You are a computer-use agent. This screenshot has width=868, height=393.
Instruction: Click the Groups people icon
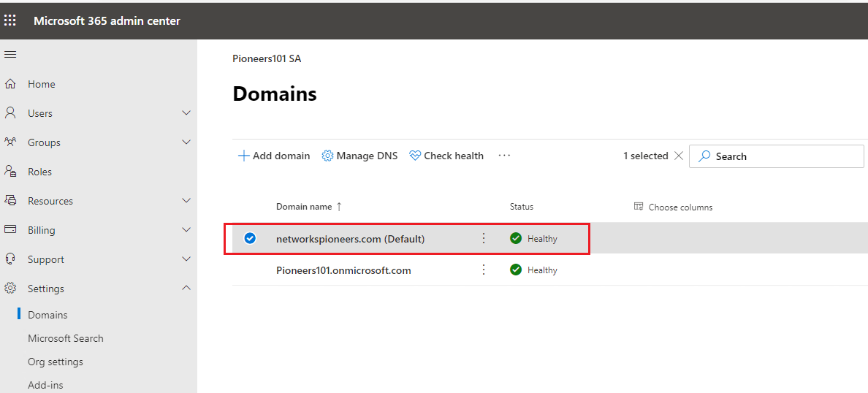pyautogui.click(x=10, y=142)
